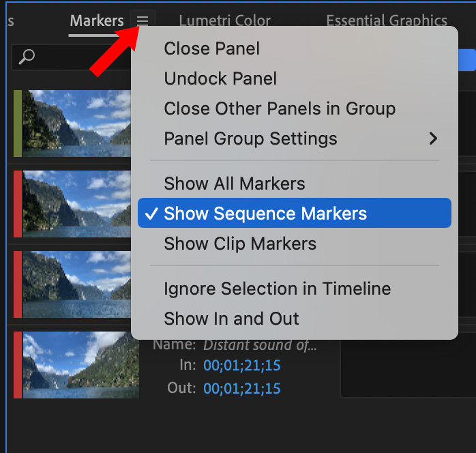Toggle Ignore Selection in Timeline
476x453 pixels.
click(277, 289)
